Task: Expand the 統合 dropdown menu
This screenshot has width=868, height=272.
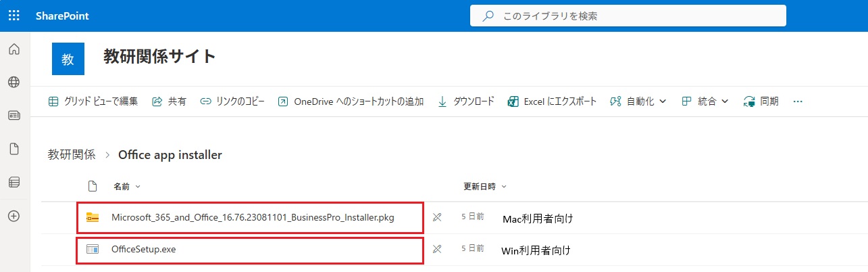Action: [x=705, y=101]
